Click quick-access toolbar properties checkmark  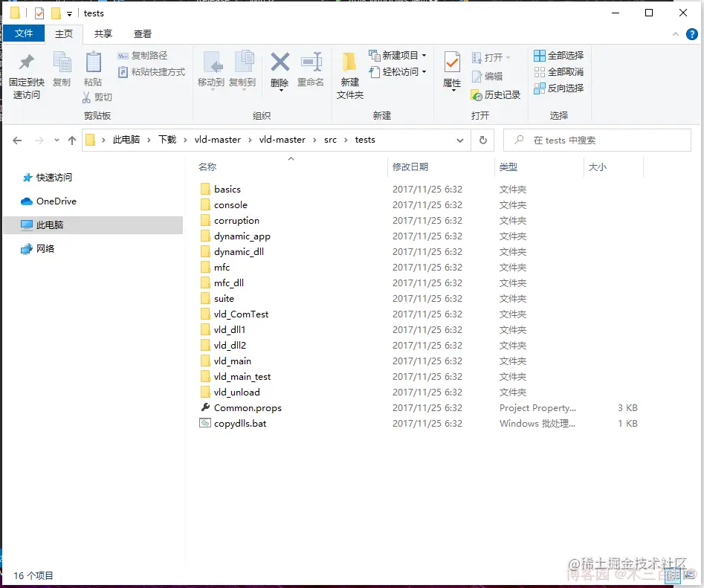39,13
